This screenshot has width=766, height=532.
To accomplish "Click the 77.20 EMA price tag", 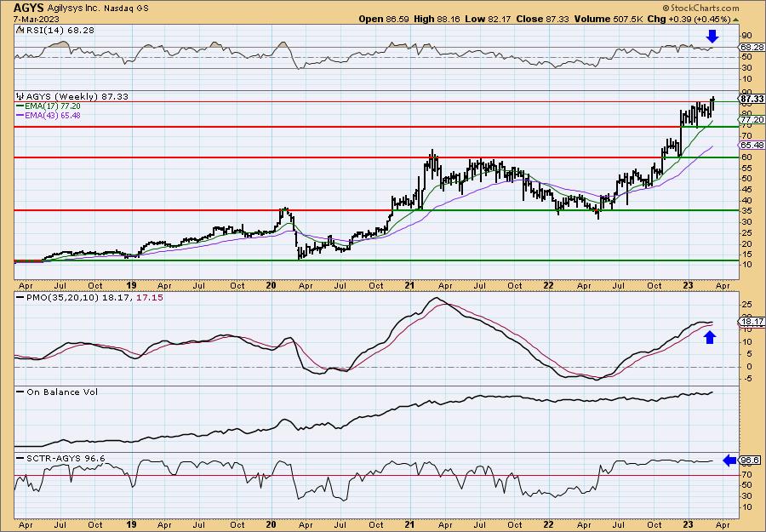I will 752,120.
